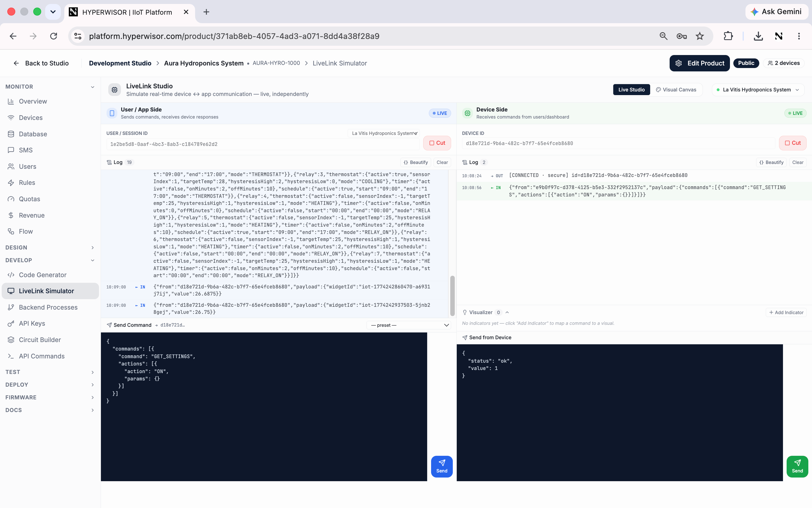Switch to the Live Studio view
Image resolution: width=812 pixels, height=508 pixels.
[632, 90]
